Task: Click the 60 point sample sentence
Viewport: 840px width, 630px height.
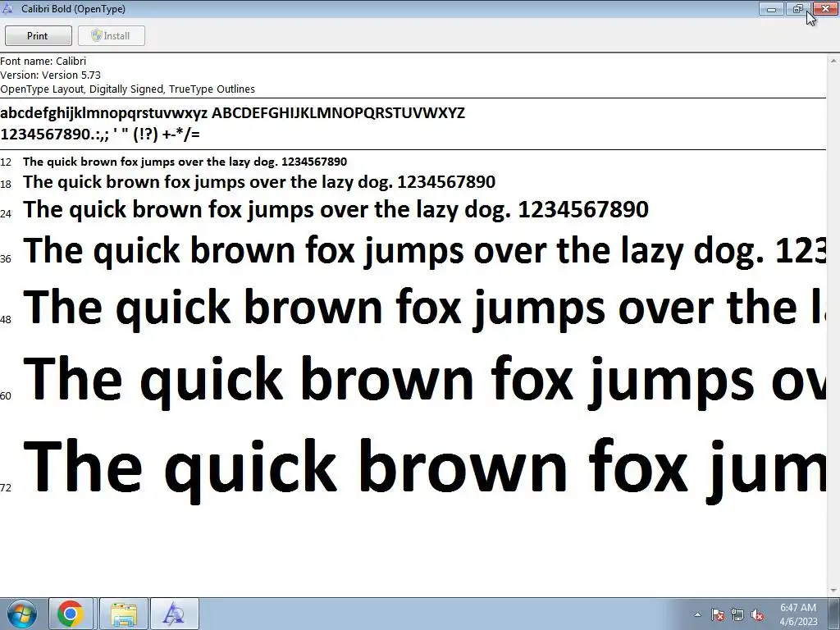Action: (x=424, y=381)
